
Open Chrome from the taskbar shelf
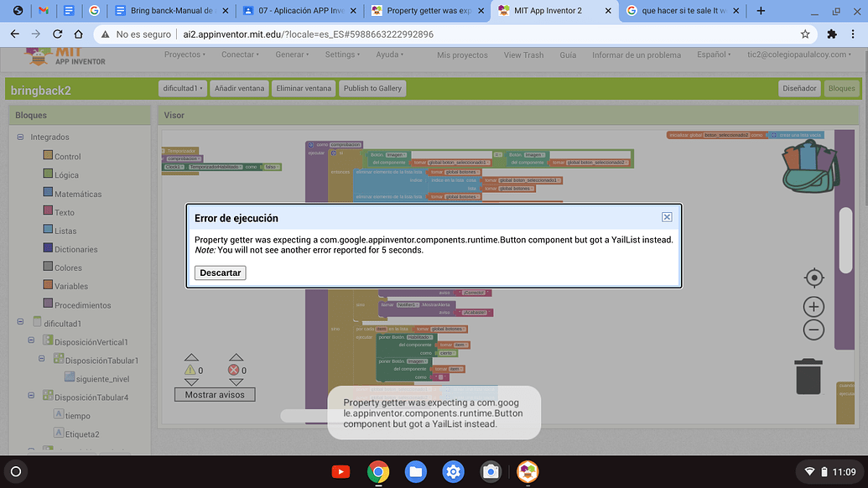377,471
